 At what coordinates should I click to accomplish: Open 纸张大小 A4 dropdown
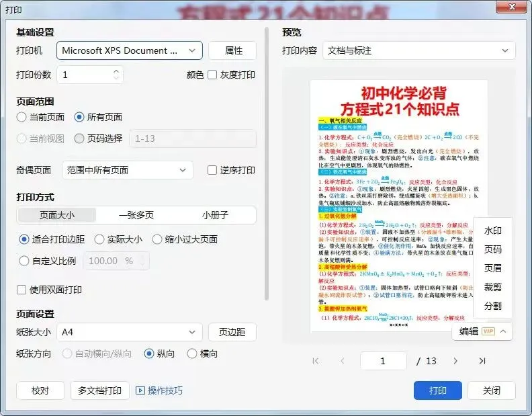coord(130,332)
